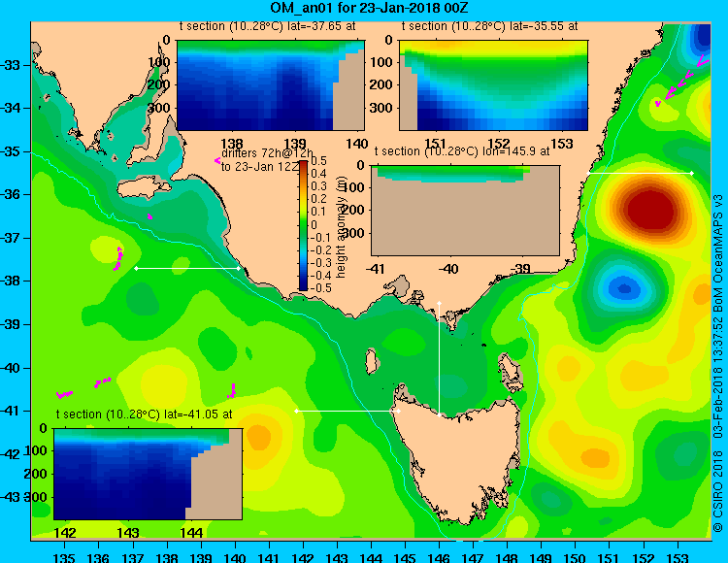The width and height of the screenshot is (728, 563).
Task: Click King Island in western Bass Strait
Action: click(x=371, y=361)
